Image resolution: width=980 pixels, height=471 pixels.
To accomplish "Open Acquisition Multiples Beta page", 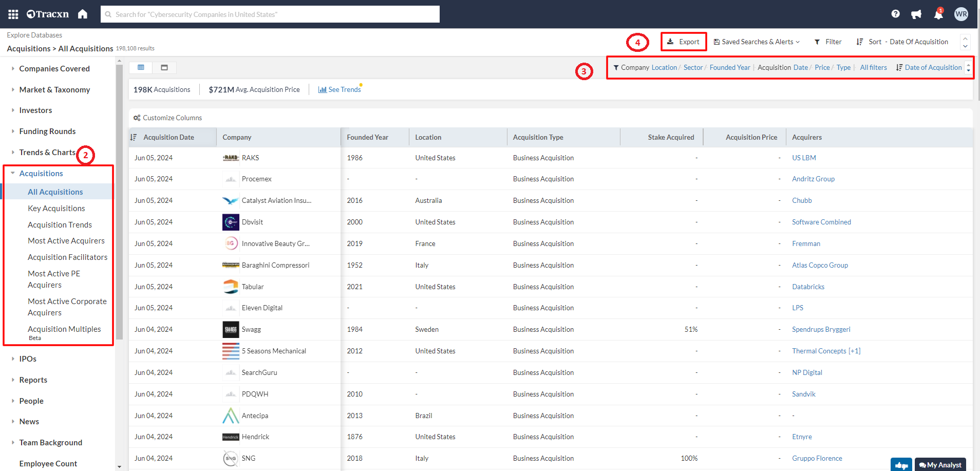I will [x=64, y=332].
